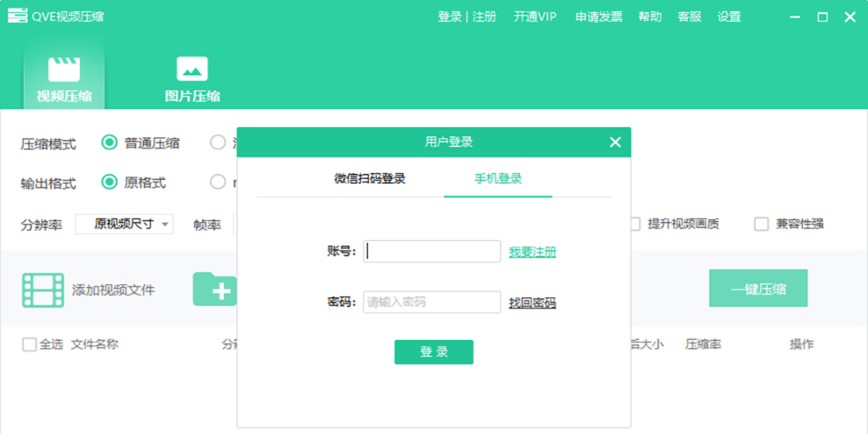
Task: Click the 密码 password input field
Action: click(432, 302)
